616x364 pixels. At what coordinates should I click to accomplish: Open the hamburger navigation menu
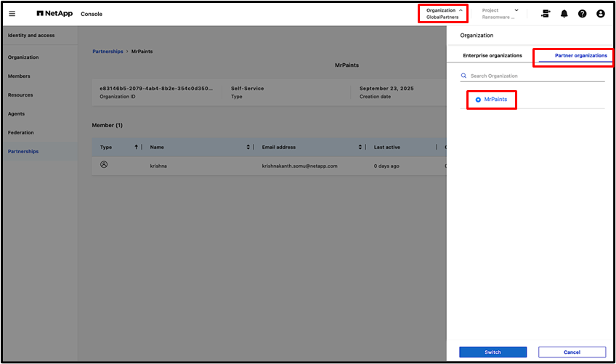[12, 14]
